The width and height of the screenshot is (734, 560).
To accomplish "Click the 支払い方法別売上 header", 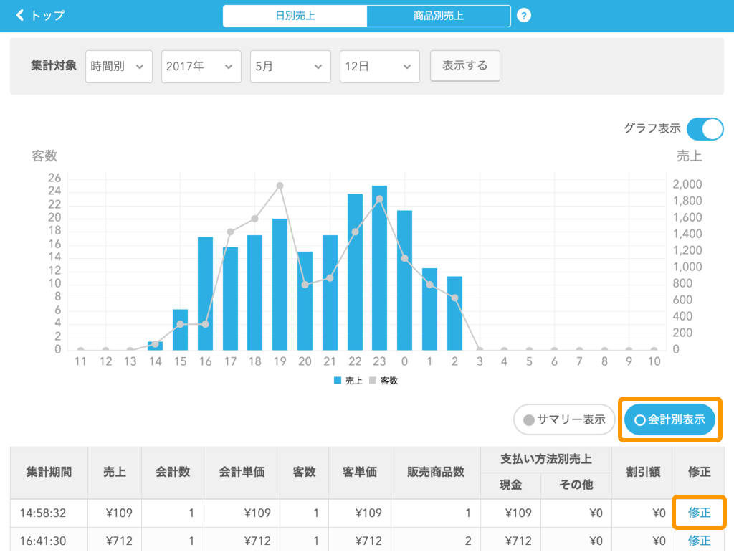I will [546, 460].
